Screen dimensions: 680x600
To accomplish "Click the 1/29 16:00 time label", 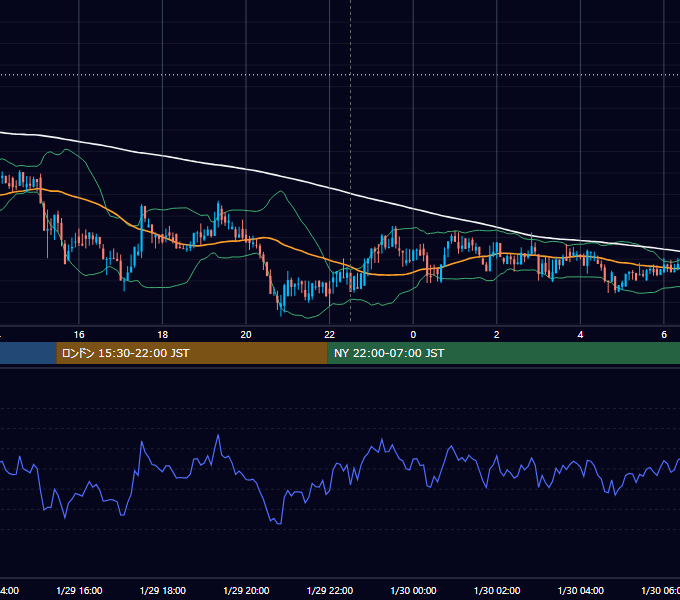I will 79,590.
